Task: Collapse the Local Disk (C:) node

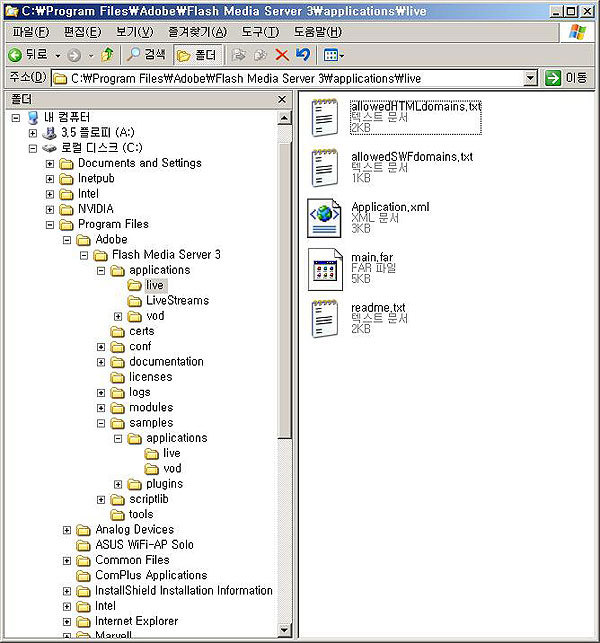Action: pyautogui.click(x=32, y=148)
